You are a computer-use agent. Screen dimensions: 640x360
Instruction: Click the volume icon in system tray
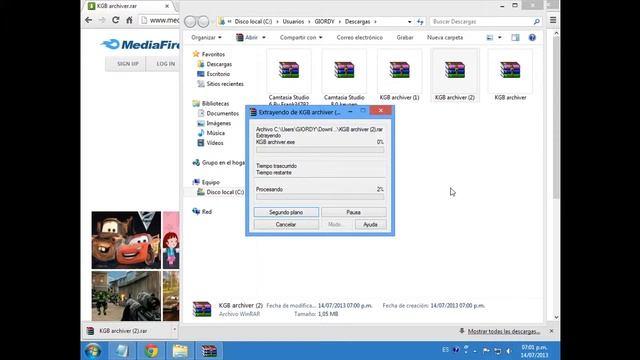[509, 351]
